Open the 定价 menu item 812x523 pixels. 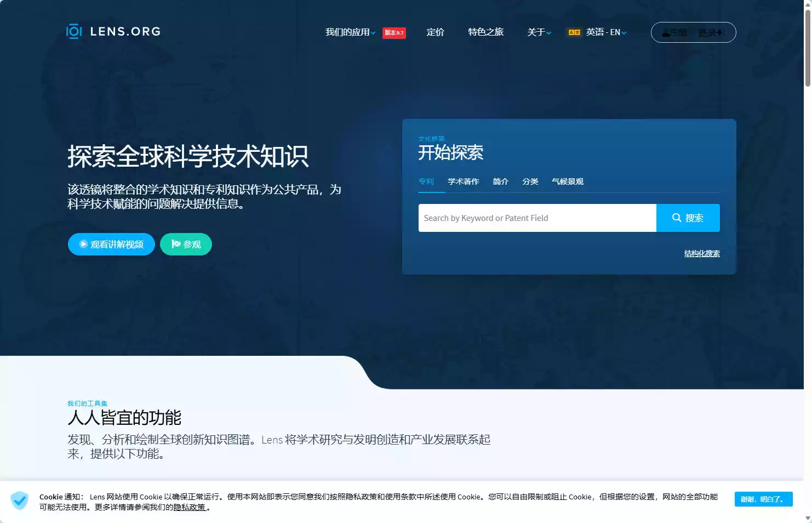436,32
